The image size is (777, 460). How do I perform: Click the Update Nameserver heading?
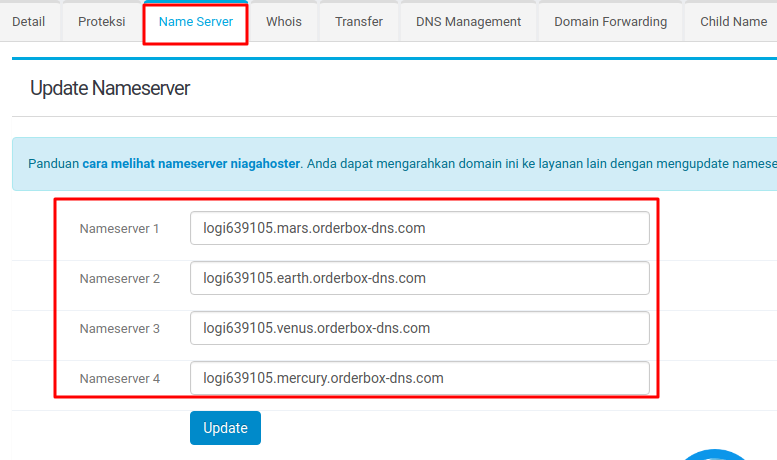110,88
